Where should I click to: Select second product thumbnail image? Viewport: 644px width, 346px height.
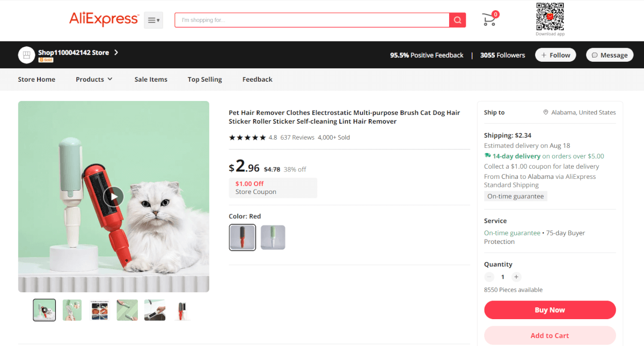click(x=72, y=310)
